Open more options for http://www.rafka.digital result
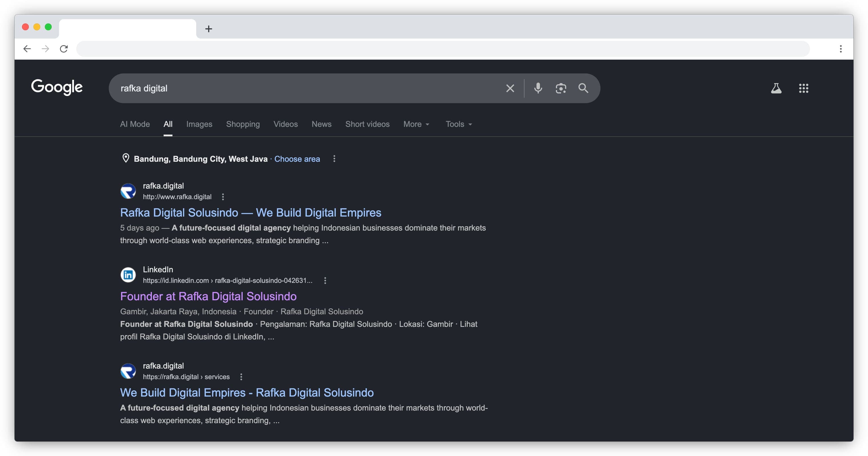 point(223,197)
